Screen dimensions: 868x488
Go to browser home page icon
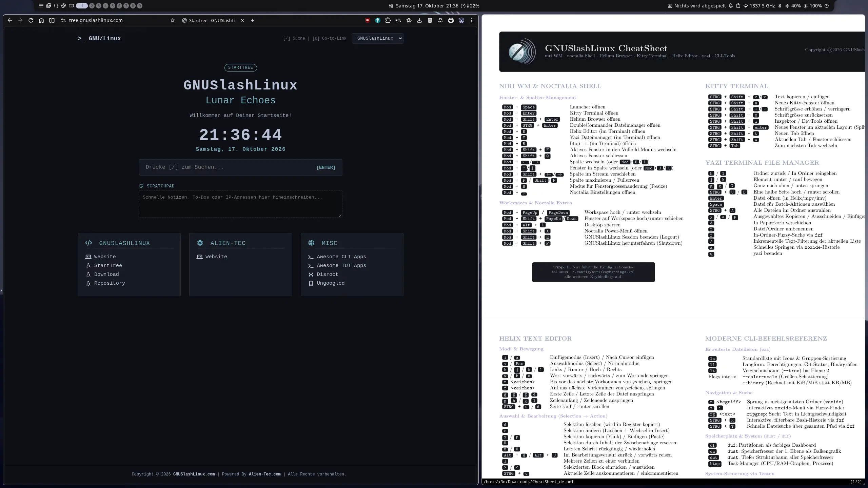pos(41,20)
